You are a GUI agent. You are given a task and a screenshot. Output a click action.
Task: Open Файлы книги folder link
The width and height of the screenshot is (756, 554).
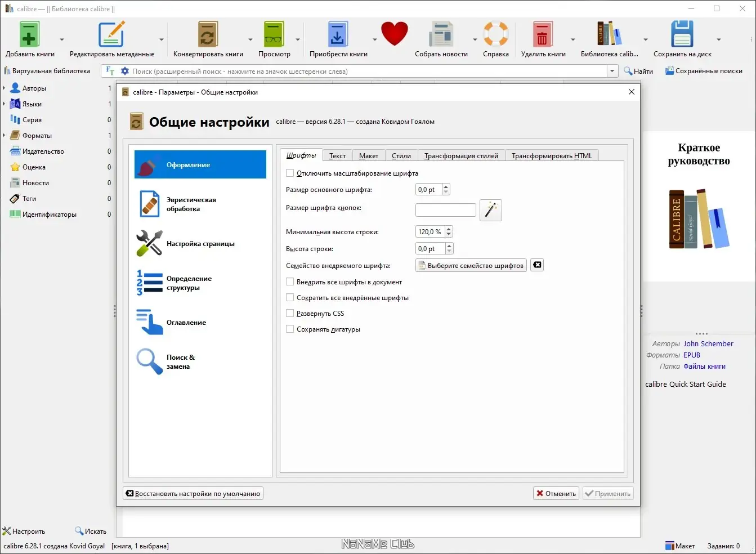[704, 367]
